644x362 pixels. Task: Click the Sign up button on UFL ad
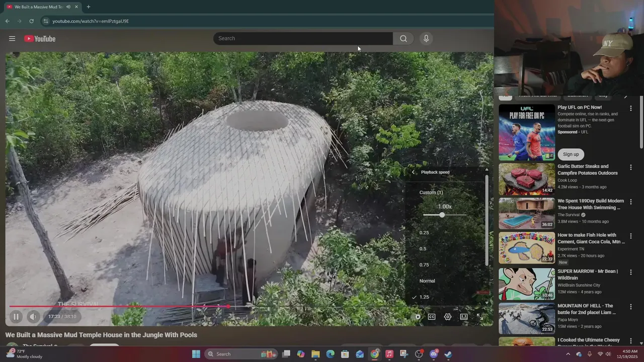[x=571, y=154]
